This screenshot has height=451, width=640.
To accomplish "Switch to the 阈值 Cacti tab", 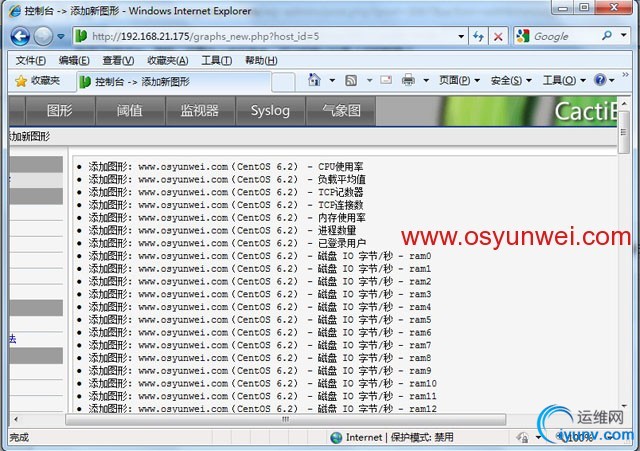I will tap(130, 111).
